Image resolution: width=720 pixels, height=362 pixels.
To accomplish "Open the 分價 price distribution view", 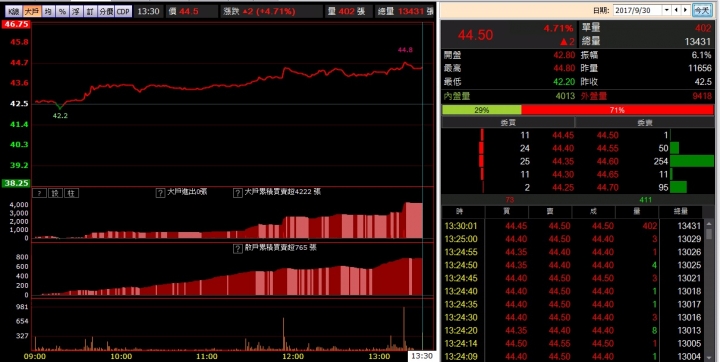I will tap(106, 11).
